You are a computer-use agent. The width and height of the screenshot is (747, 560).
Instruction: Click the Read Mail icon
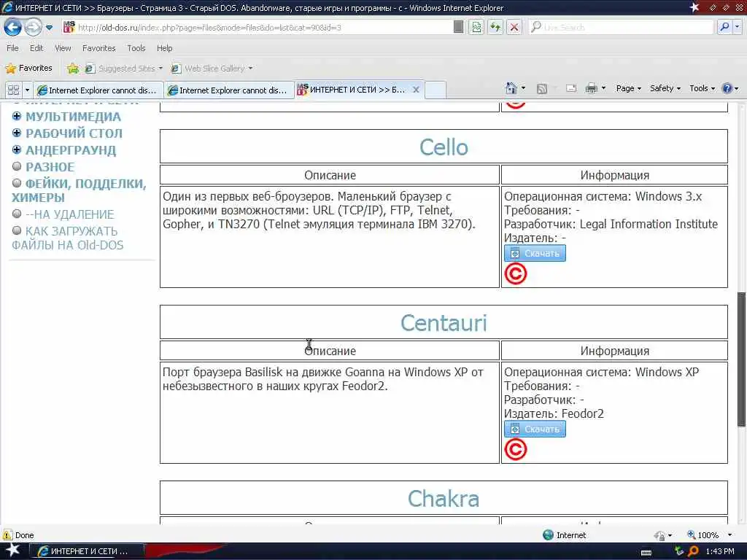pos(571,88)
